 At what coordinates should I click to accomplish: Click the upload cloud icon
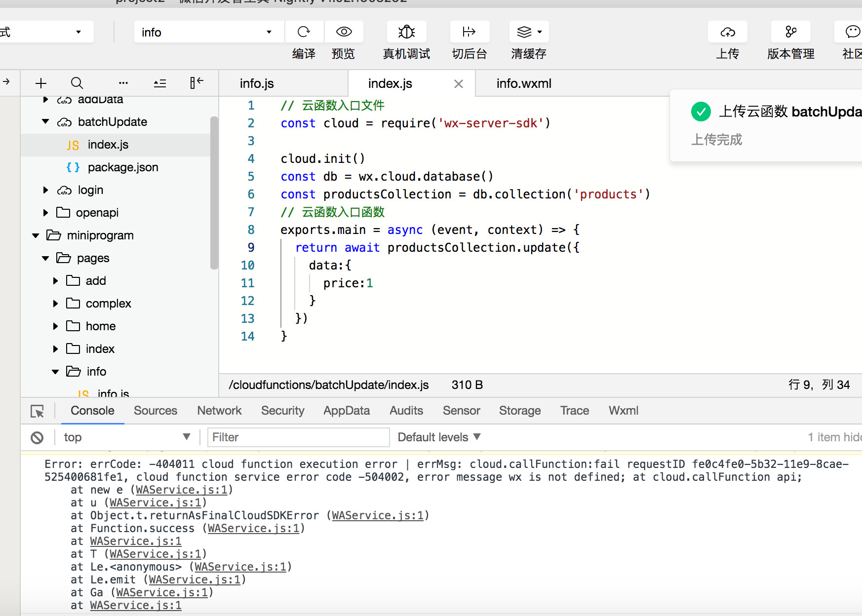pos(727,32)
